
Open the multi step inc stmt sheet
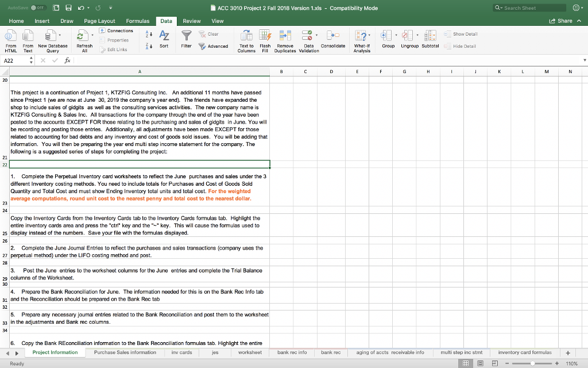click(461, 352)
